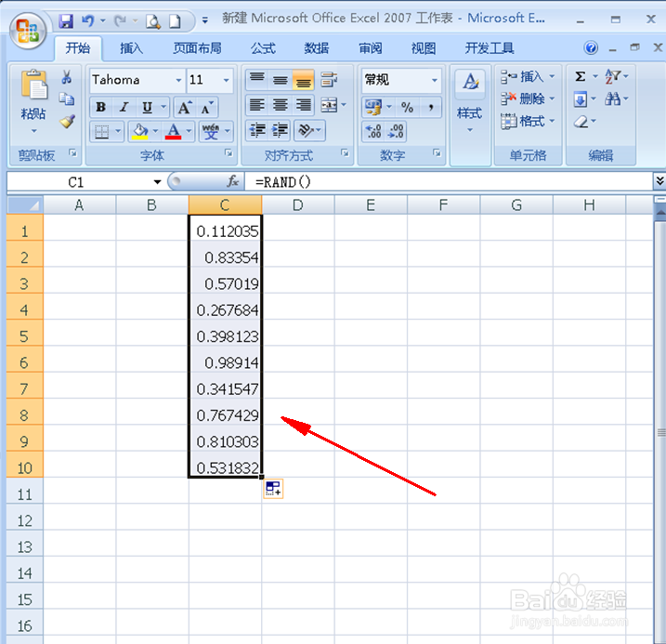Decrease decimal places
Image resolution: width=666 pixels, height=644 pixels.
click(396, 131)
